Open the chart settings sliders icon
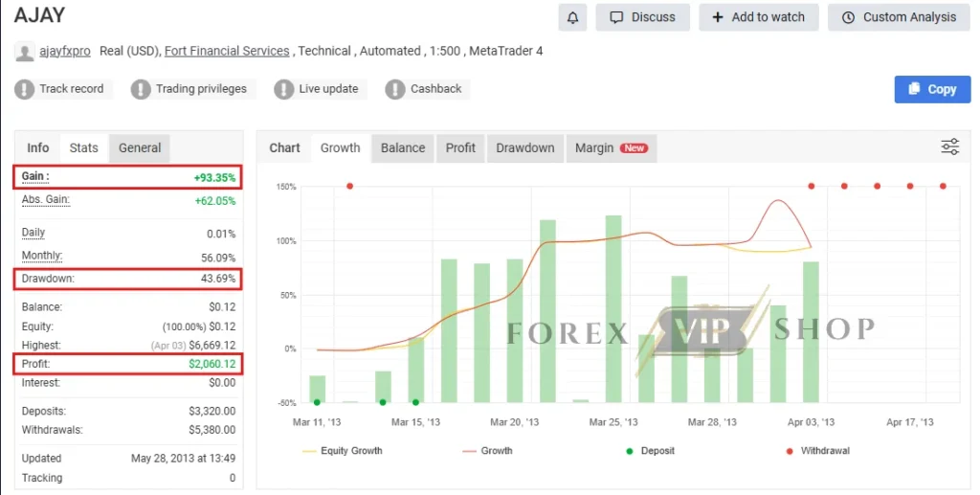This screenshot has height=495, width=980. [x=950, y=146]
